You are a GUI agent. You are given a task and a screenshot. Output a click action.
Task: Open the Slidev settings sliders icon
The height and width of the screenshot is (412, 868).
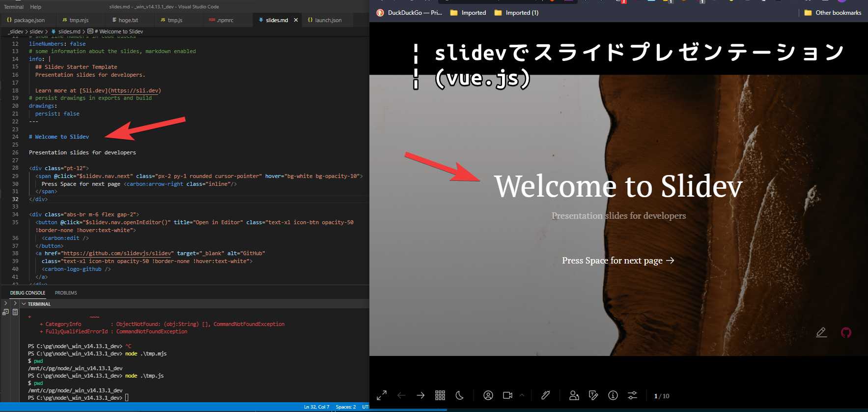point(633,395)
